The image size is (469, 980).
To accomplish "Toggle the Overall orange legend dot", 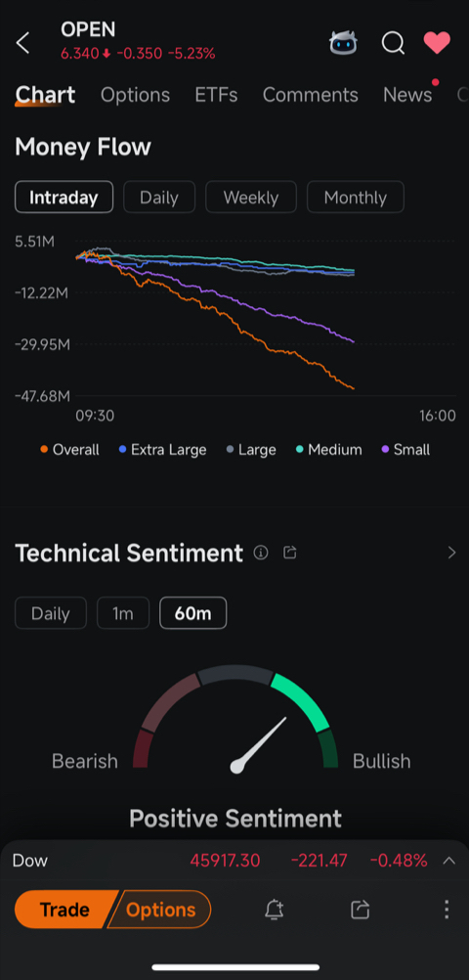I will point(44,449).
